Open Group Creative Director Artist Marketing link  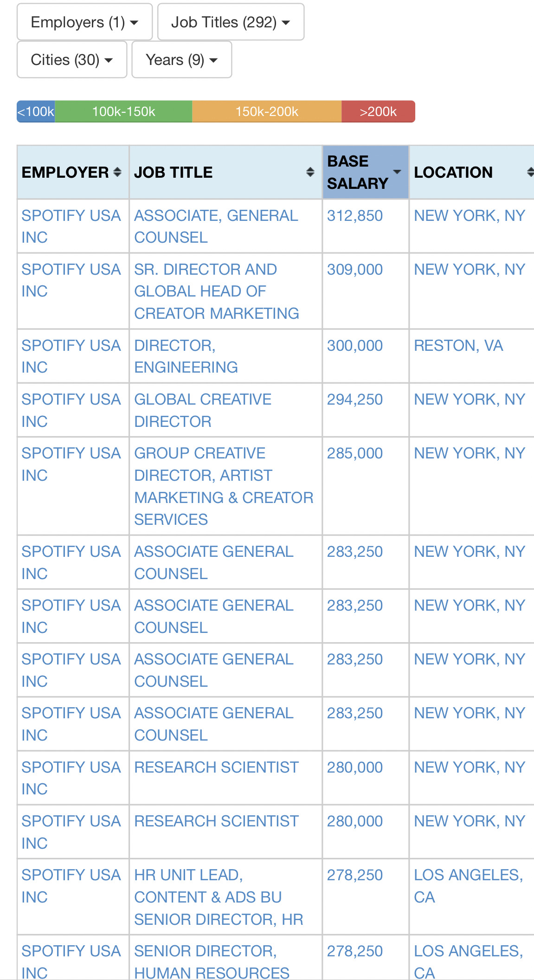[224, 486]
